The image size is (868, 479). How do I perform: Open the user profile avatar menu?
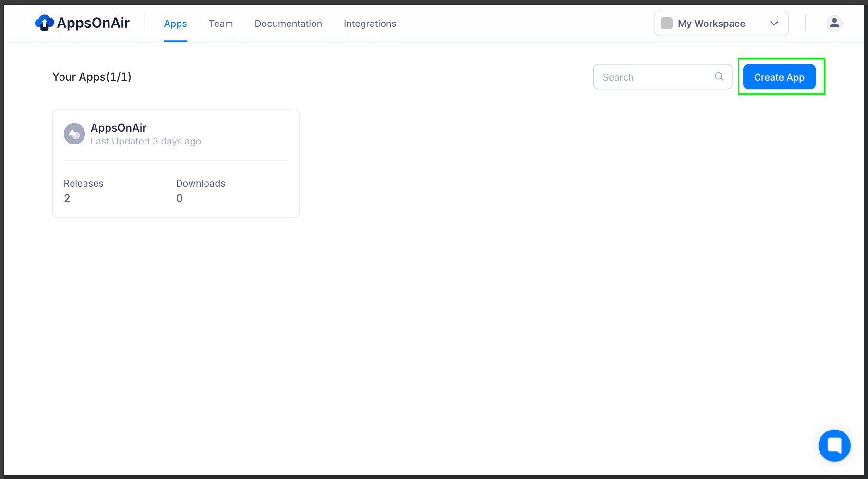(x=834, y=23)
